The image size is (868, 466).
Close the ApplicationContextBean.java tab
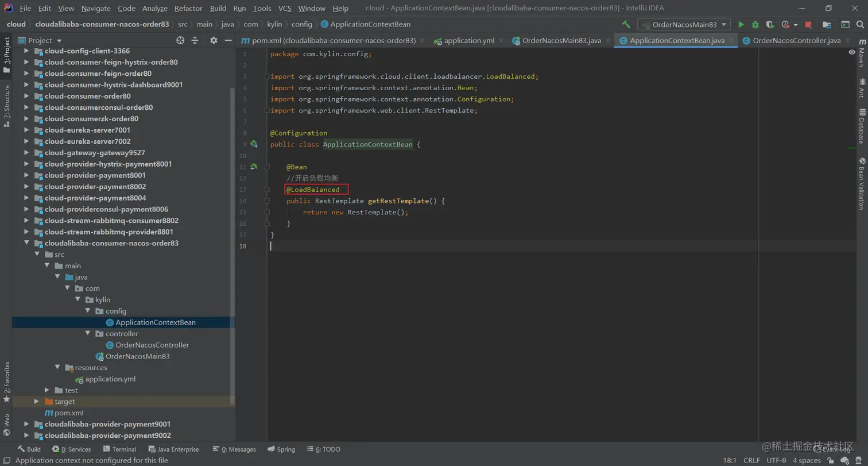[x=732, y=40]
